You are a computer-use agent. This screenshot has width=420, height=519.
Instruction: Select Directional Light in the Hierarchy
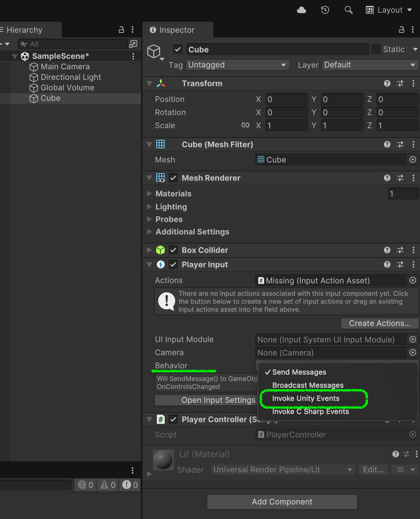(71, 77)
